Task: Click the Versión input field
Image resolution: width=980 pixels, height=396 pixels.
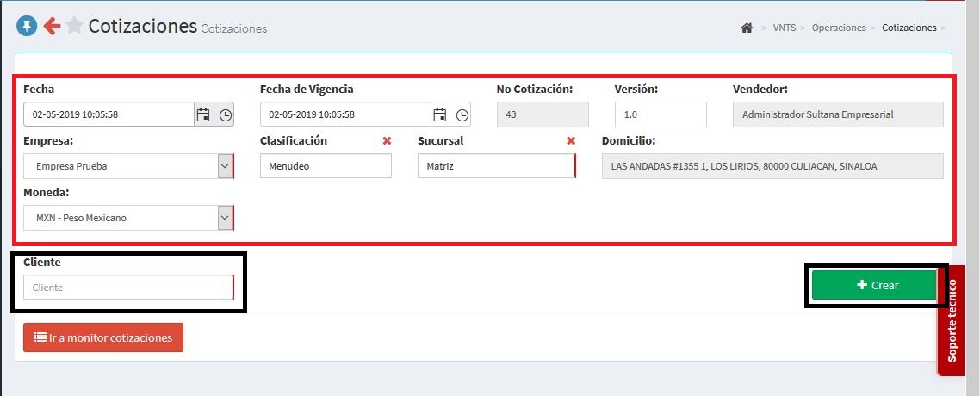Action: click(660, 114)
